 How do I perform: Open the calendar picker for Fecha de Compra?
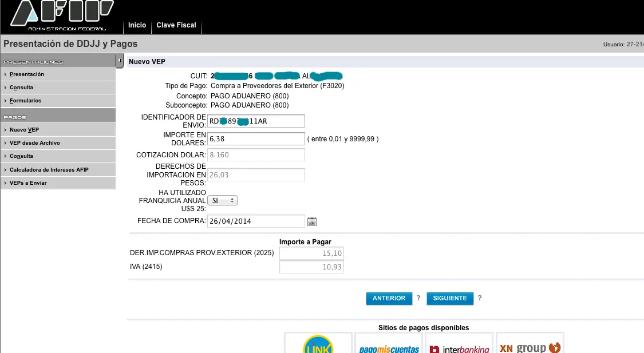tap(312, 221)
